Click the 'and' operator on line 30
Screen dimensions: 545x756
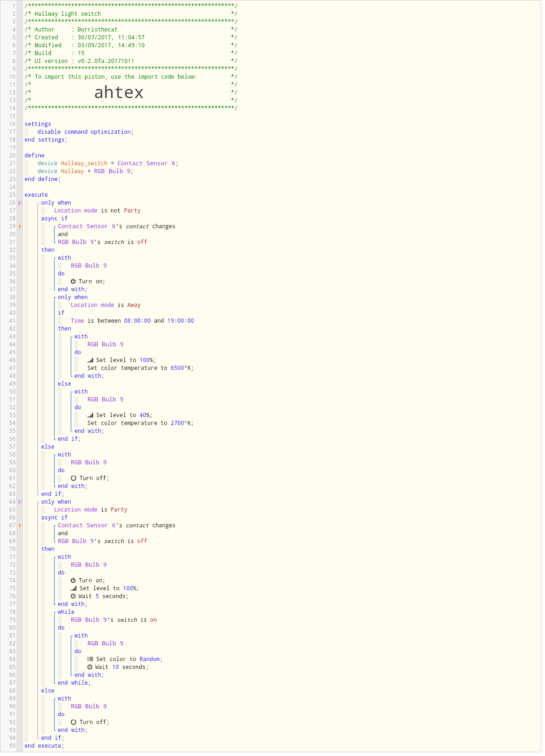(62, 234)
